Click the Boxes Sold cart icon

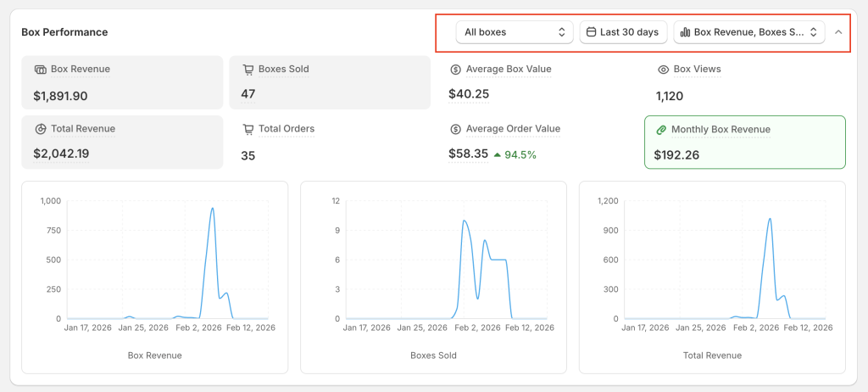point(248,70)
